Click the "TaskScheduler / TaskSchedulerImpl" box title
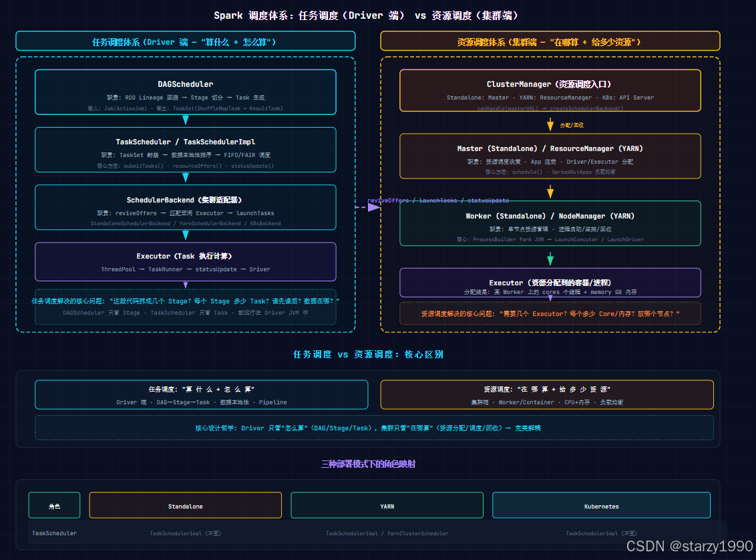This screenshot has height=560, width=756. pyautogui.click(x=186, y=142)
